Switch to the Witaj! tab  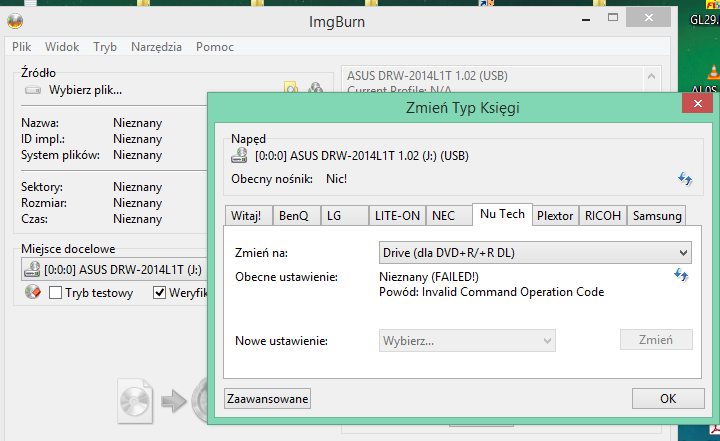tap(248, 215)
